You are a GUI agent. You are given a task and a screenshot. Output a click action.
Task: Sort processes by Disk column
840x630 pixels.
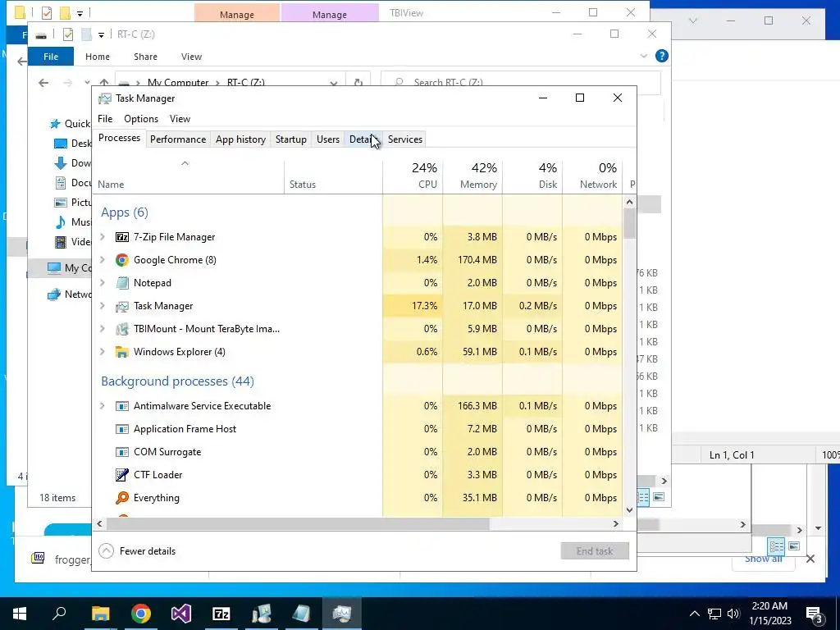tap(533, 176)
